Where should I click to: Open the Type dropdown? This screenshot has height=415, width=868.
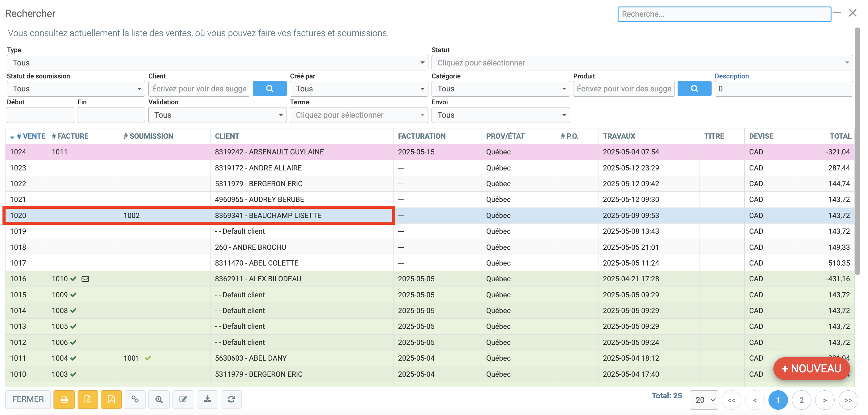pyautogui.click(x=217, y=63)
